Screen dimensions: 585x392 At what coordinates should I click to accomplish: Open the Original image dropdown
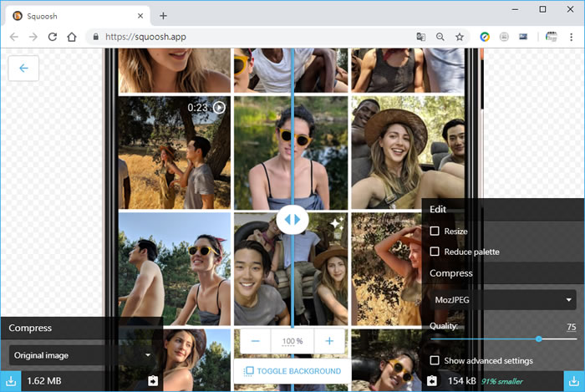click(80, 355)
